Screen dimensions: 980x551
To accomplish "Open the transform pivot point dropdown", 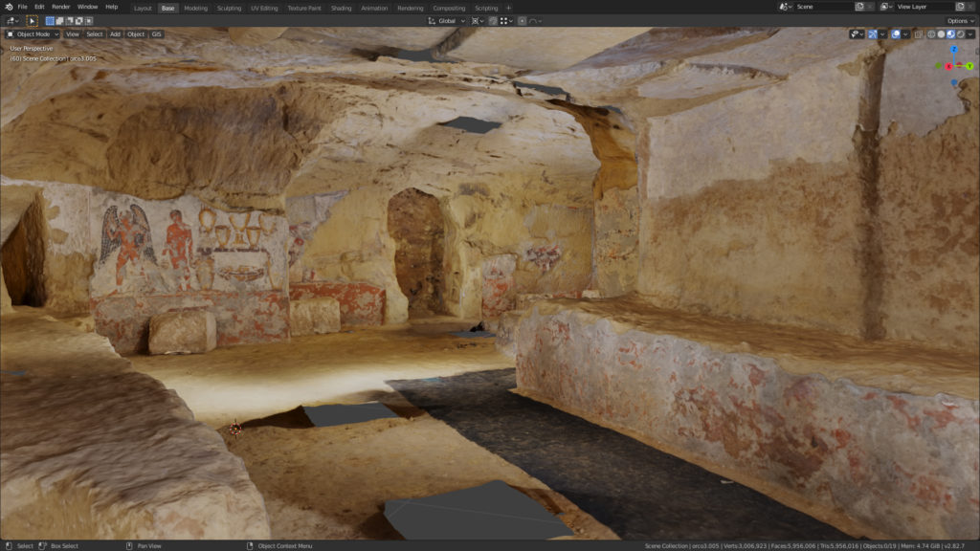I will 479,21.
